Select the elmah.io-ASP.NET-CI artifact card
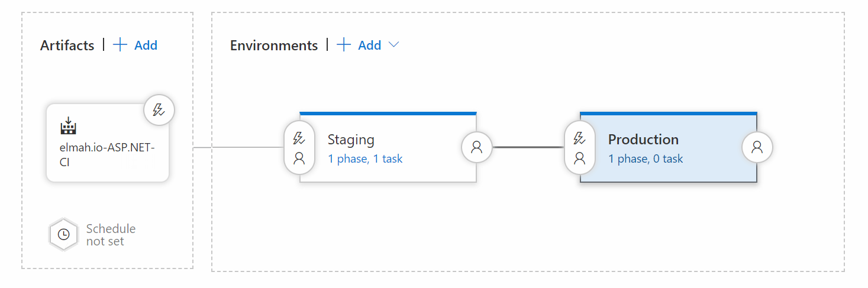Image resolution: width=868 pixels, height=288 pixels. (108, 143)
